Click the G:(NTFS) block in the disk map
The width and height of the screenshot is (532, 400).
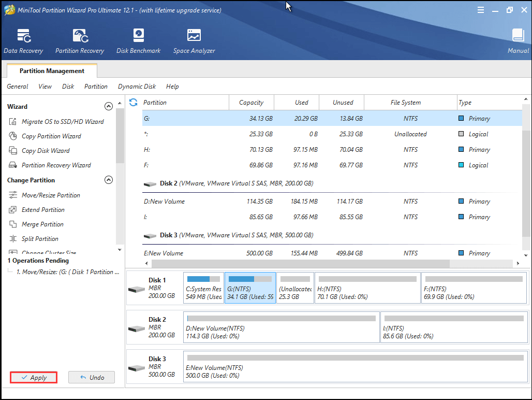tap(250, 288)
